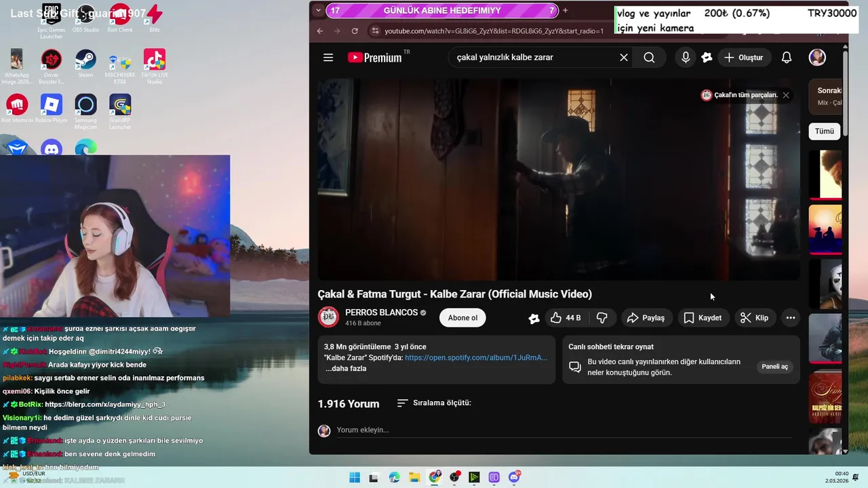This screenshot has height=488, width=868.
Task: Open the Spotify album link in description
Action: tap(476, 358)
